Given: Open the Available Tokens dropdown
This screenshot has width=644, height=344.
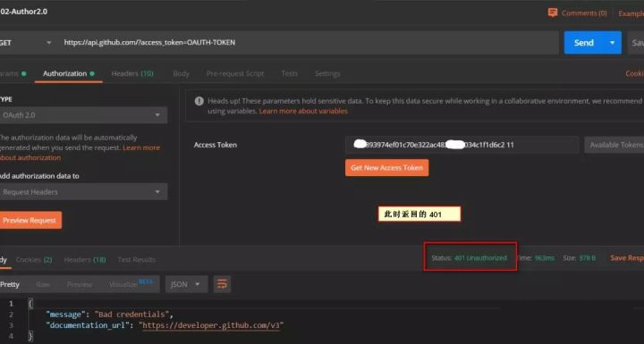Looking at the screenshot, I should (x=614, y=145).
